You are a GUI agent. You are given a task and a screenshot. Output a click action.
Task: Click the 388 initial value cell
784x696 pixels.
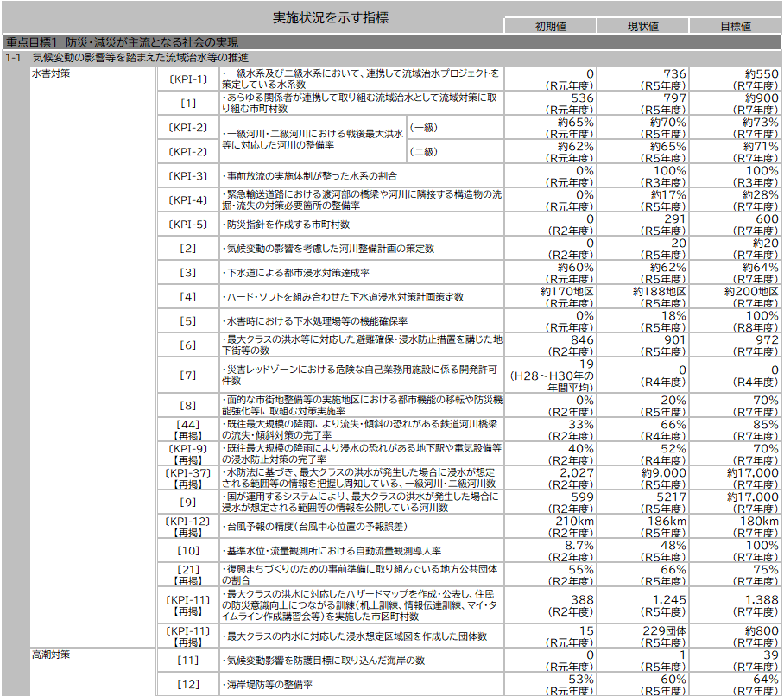click(x=550, y=605)
